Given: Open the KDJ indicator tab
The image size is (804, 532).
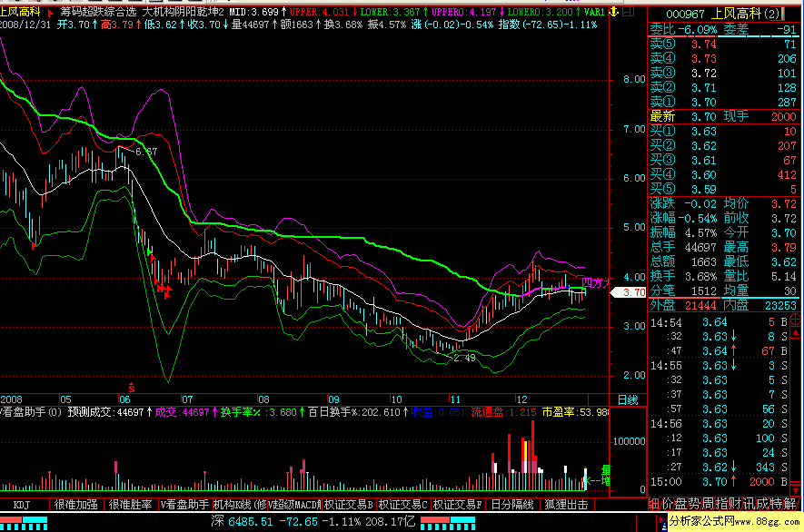Looking at the screenshot, I should pyautogui.click(x=21, y=505).
